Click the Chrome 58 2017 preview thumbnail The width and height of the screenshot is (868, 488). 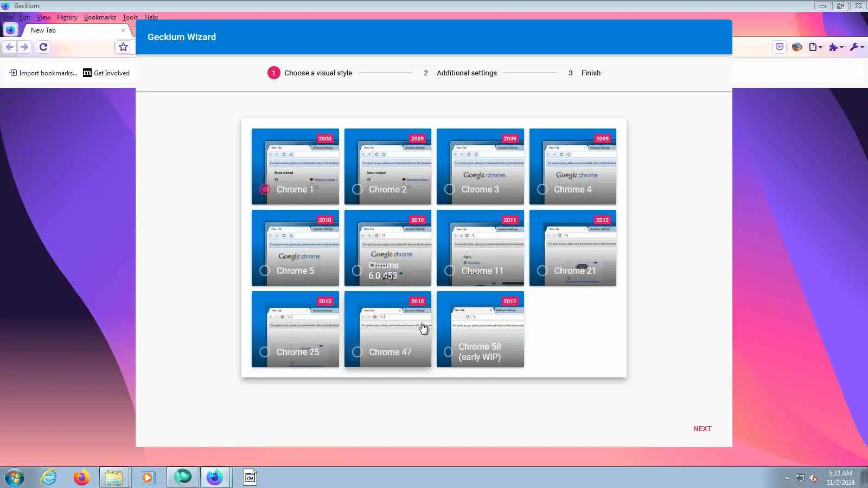[x=480, y=329]
